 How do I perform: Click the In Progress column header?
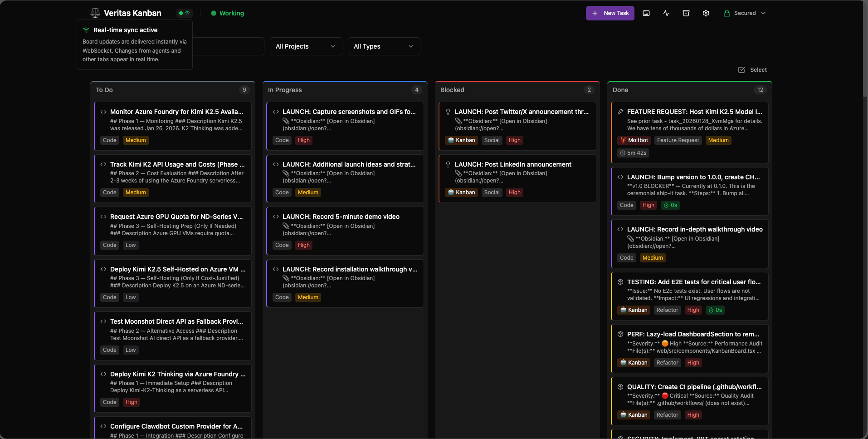click(x=285, y=90)
